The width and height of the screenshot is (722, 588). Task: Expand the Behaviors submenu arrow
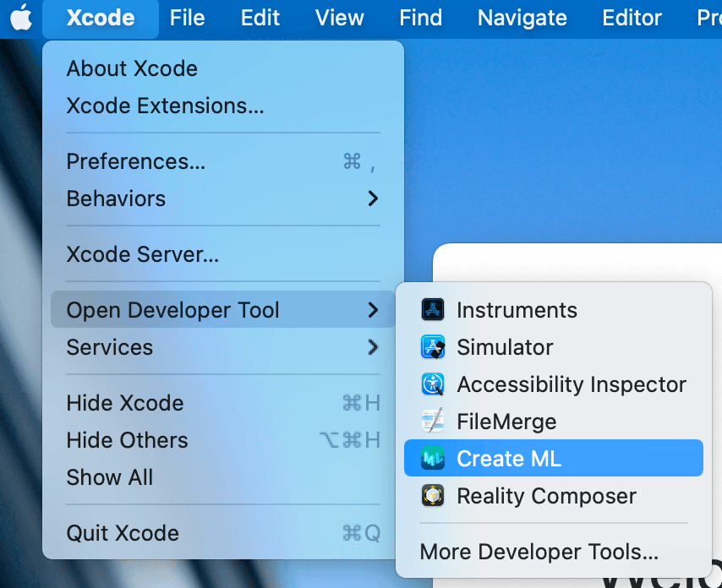(x=373, y=199)
